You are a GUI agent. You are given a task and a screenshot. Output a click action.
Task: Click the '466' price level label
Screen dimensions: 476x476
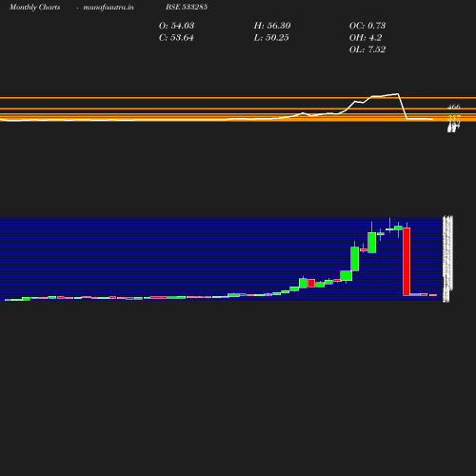(454, 107)
